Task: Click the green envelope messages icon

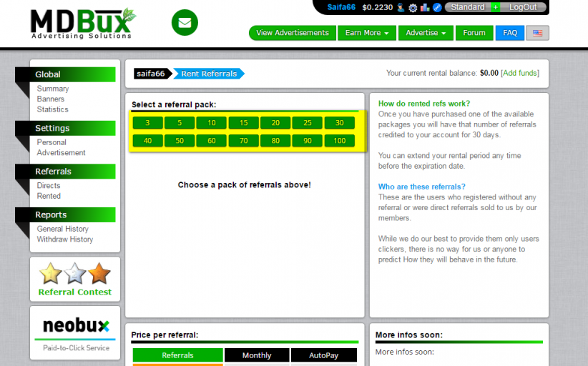Action: [185, 23]
